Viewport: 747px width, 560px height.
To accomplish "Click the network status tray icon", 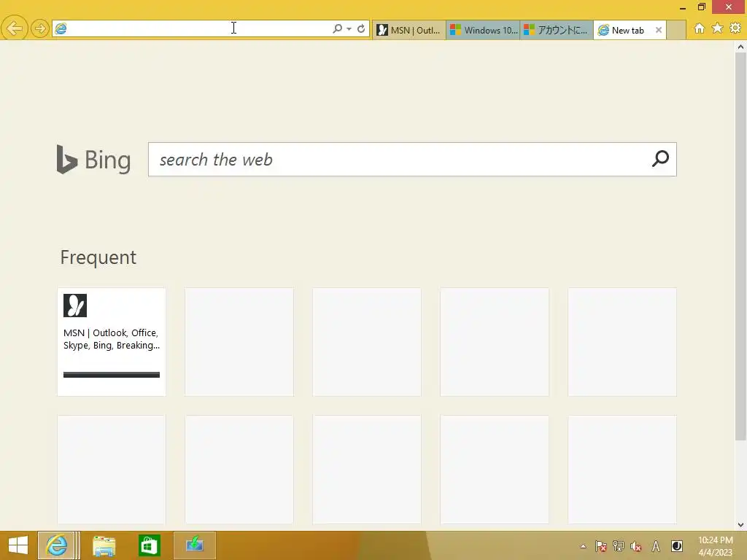I will (619, 546).
